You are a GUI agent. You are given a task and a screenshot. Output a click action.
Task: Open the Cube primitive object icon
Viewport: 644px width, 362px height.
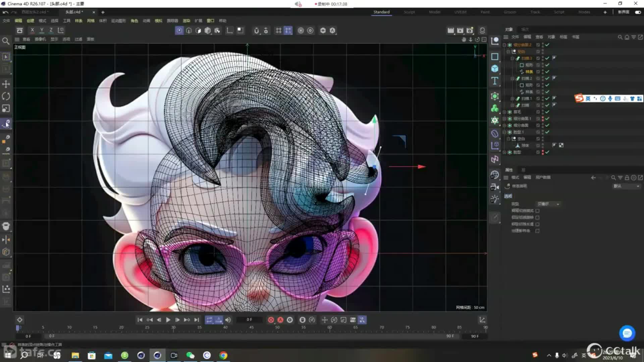click(495, 69)
